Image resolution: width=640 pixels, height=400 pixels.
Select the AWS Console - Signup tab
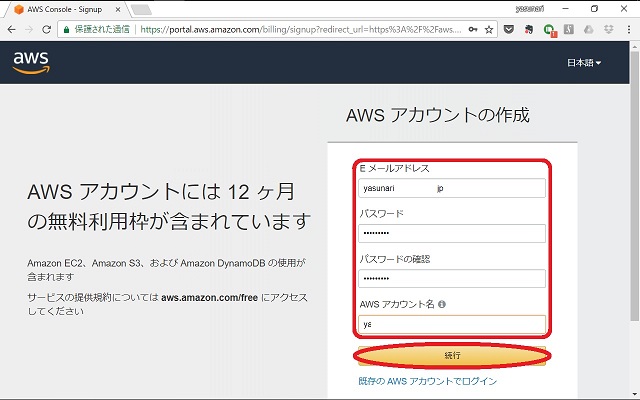pos(67,9)
